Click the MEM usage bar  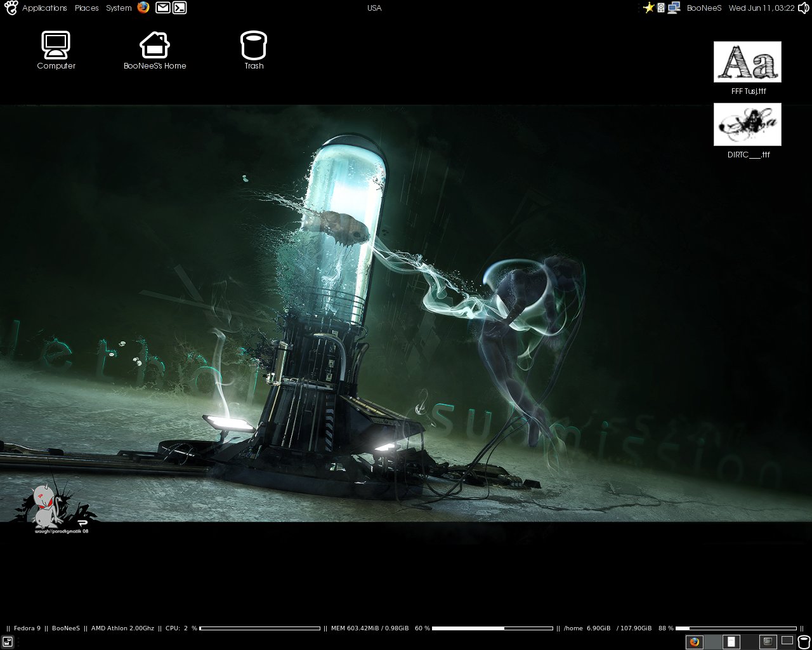point(492,628)
